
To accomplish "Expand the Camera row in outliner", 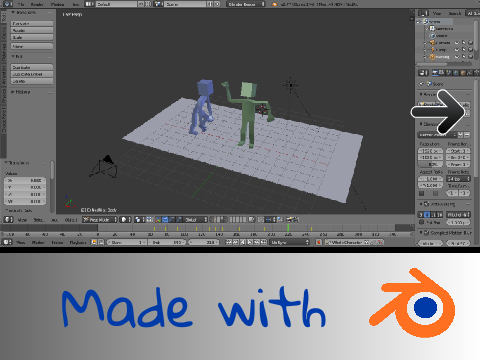I will click(425, 43).
